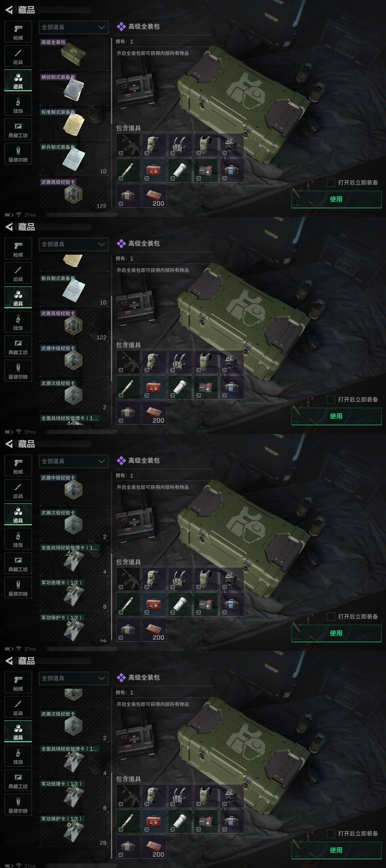The height and width of the screenshot is (868, 386).
Task: Open 全部道具 filter dropdown in the third screenshot
Action: [x=74, y=461]
